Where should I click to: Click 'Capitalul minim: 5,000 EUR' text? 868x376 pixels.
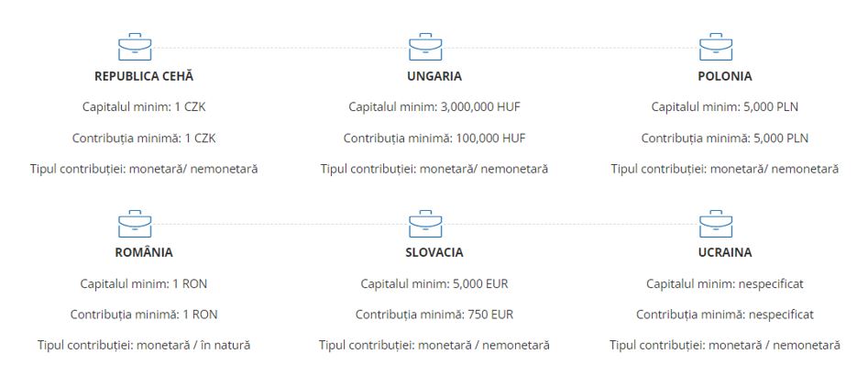pos(434,284)
